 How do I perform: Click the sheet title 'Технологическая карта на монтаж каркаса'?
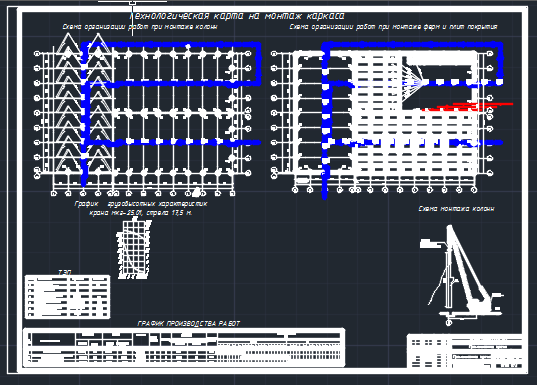point(237,16)
